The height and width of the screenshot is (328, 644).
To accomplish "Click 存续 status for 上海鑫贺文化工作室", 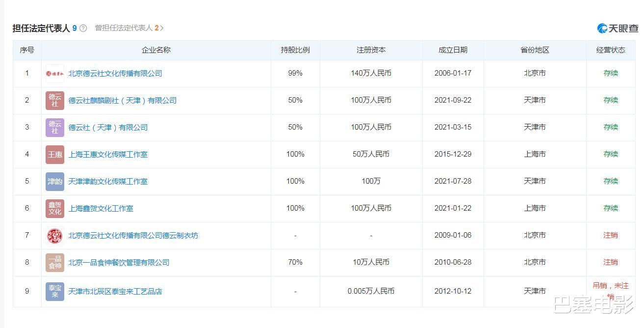I will click(x=611, y=208).
